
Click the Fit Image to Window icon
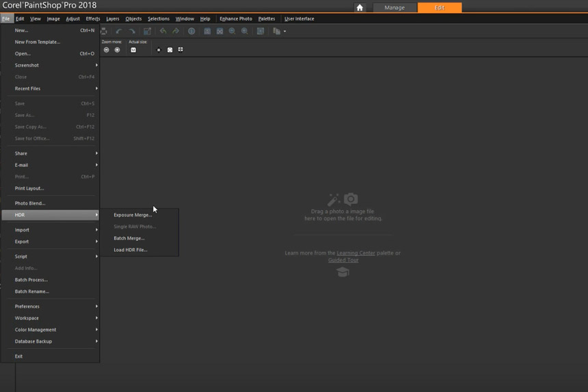[207, 31]
